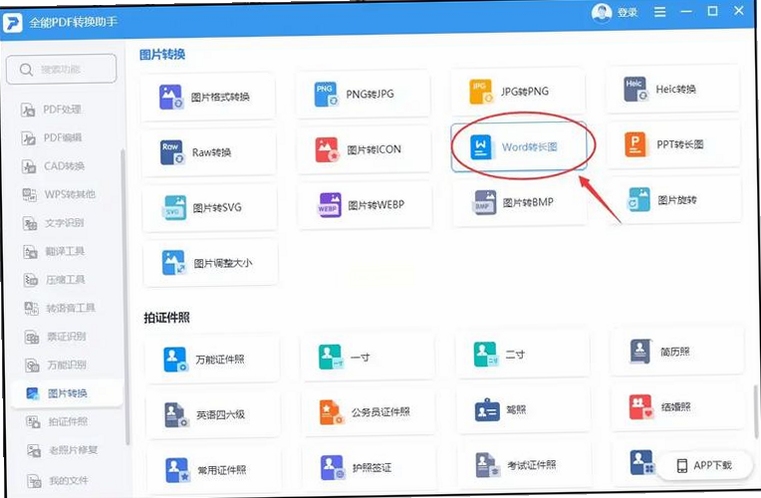This screenshot has height=498, width=761.
Task: Open the 图片转ICON tool
Action: [x=364, y=149]
